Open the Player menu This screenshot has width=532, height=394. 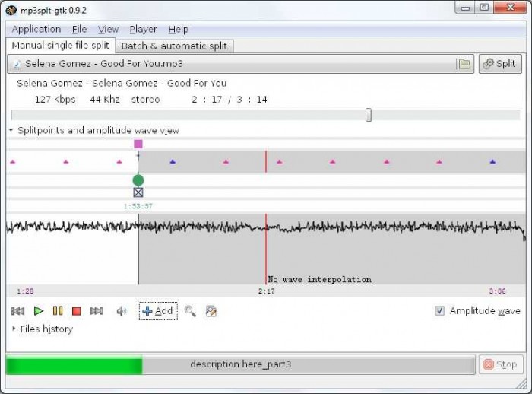point(143,29)
